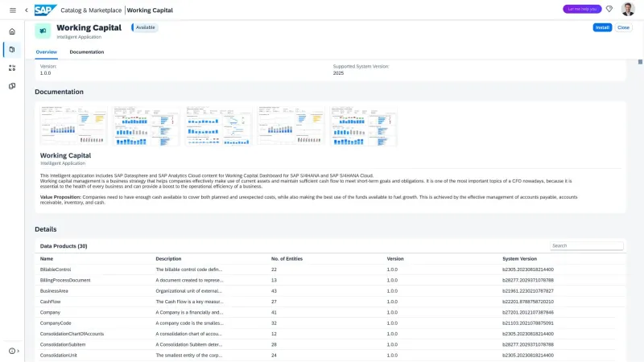
Task: Expand the info icon at sidebar bottom
Action: coord(14,351)
